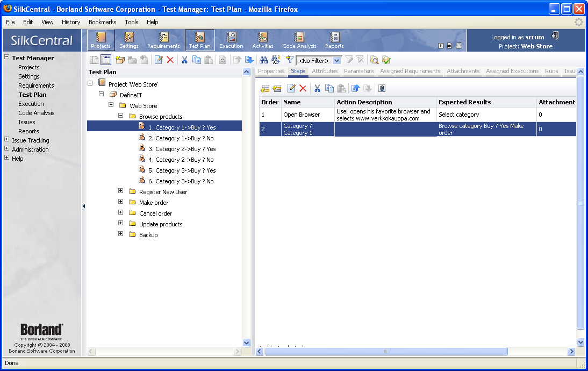The width and height of the screenshot is (588, 371).
Task: Collapse the Test Manager sidebar section
Action: pos(7,57)
